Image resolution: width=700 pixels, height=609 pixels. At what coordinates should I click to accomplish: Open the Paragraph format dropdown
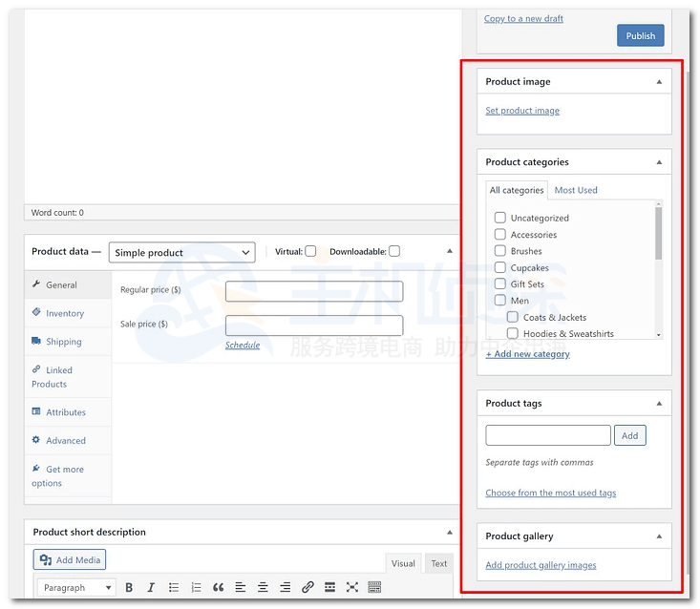click(x=76, y=587)
